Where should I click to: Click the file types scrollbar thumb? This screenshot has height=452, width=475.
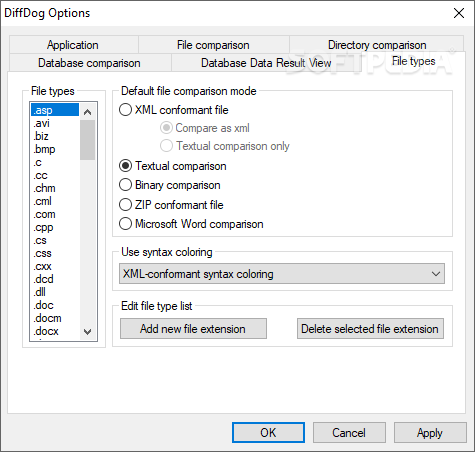[88, 140]
